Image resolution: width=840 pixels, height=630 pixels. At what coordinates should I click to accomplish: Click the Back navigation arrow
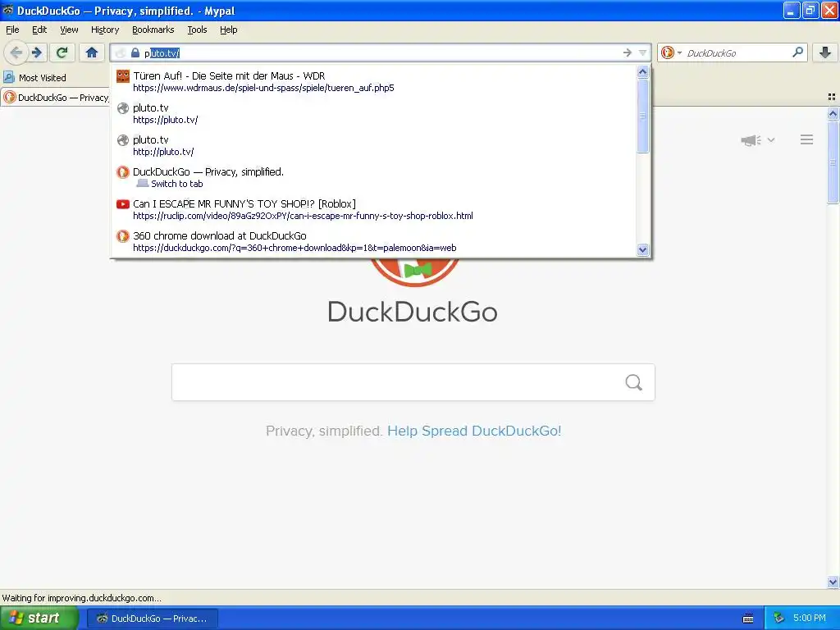pos(16,52)
